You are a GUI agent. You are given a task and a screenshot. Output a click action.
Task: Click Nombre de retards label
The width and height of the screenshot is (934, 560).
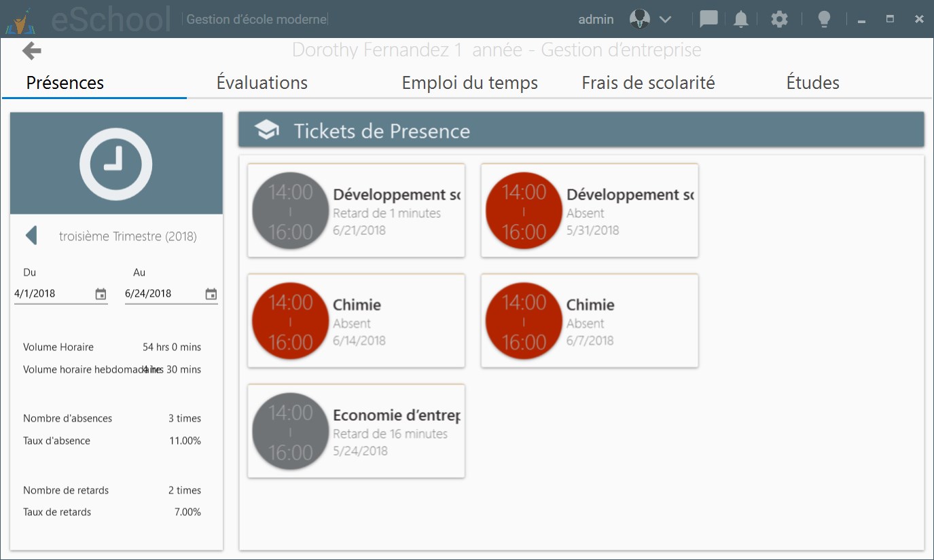coord(66,490)
